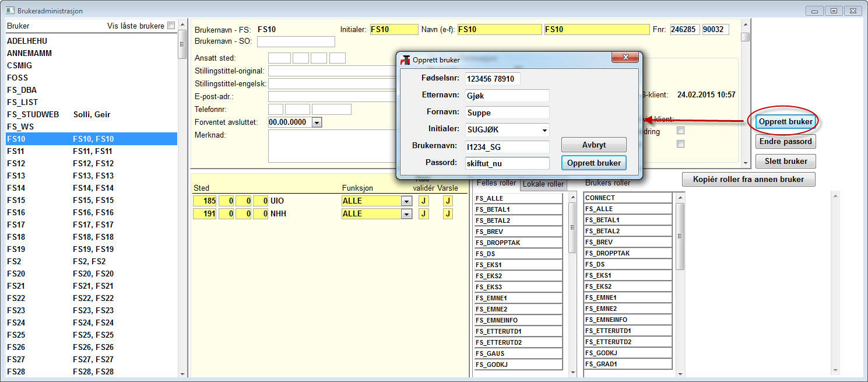Click the Opprett bruker dialog title icon
The image size is (868, 382).
coord(406,59)
